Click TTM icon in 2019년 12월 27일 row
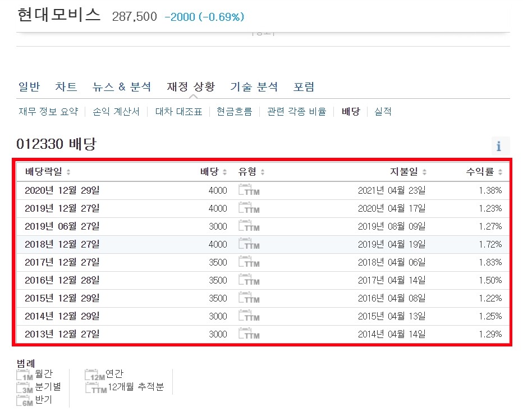523x420 pixels. pyautogui.click(x=249, y=208)
